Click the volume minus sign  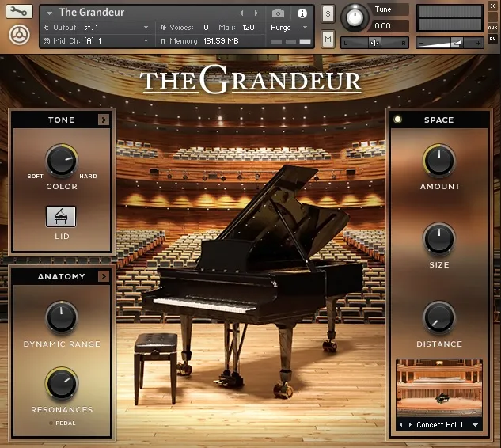(421, 44)
